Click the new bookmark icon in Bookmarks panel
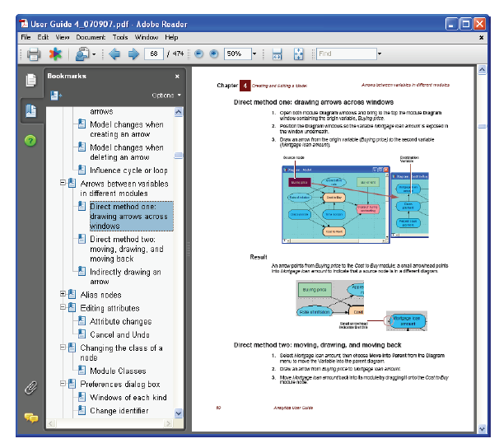Screen dimensions: 499x448 tap(56, 96)
